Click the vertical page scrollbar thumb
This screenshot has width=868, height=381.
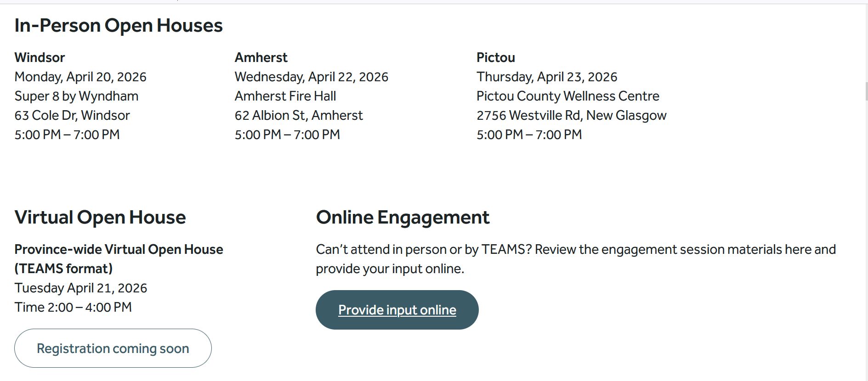(866, 91)
